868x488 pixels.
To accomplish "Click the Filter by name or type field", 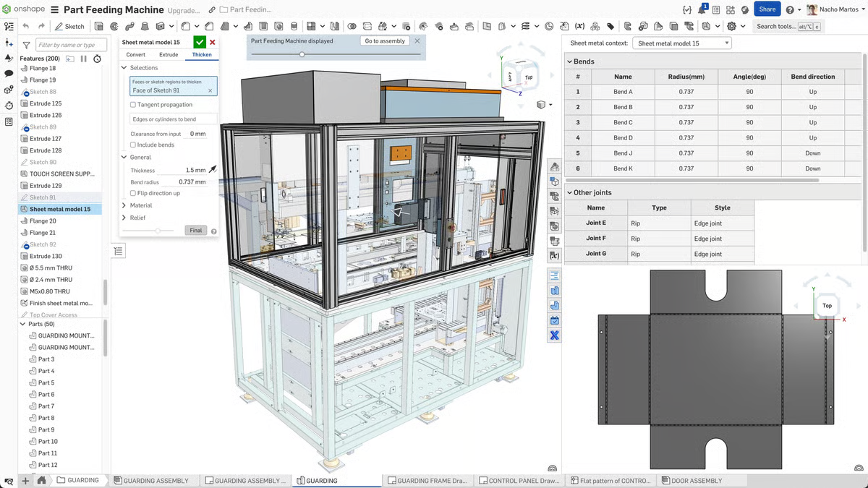I will [x=70, y=45].
